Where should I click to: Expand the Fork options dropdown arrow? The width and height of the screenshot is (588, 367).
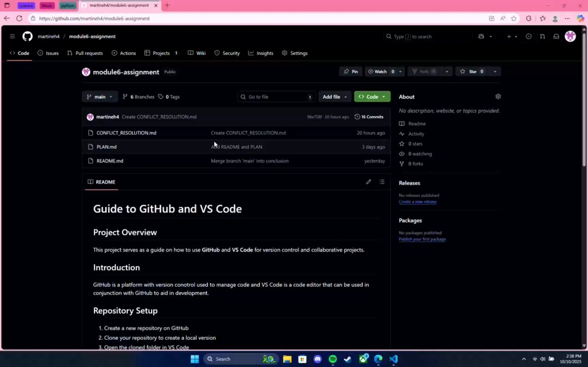(x=447, y=72)
